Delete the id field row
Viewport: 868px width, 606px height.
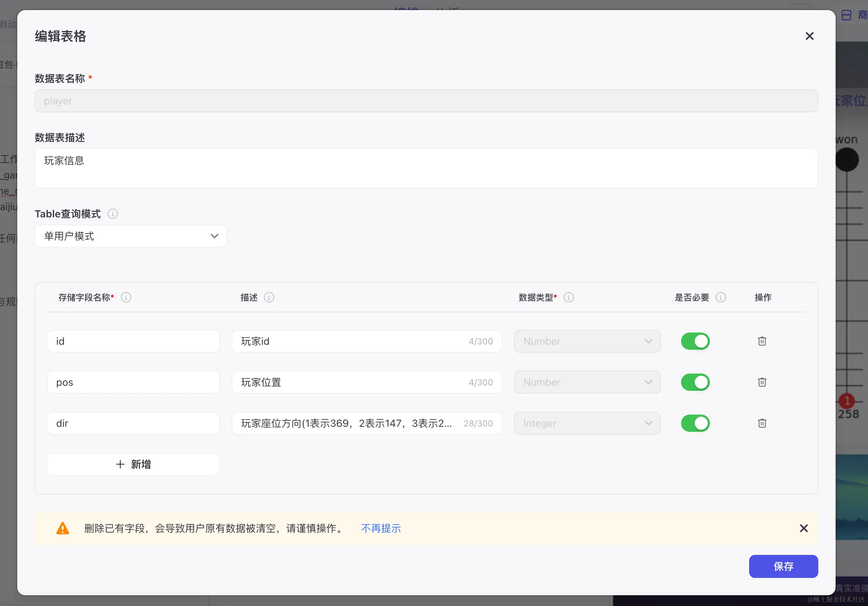(762, 341)
